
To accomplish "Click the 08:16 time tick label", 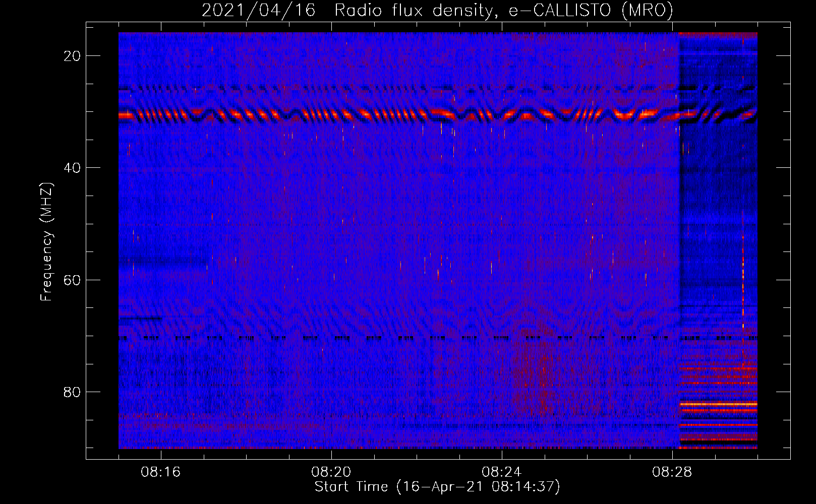I will [x=161, y=472].
